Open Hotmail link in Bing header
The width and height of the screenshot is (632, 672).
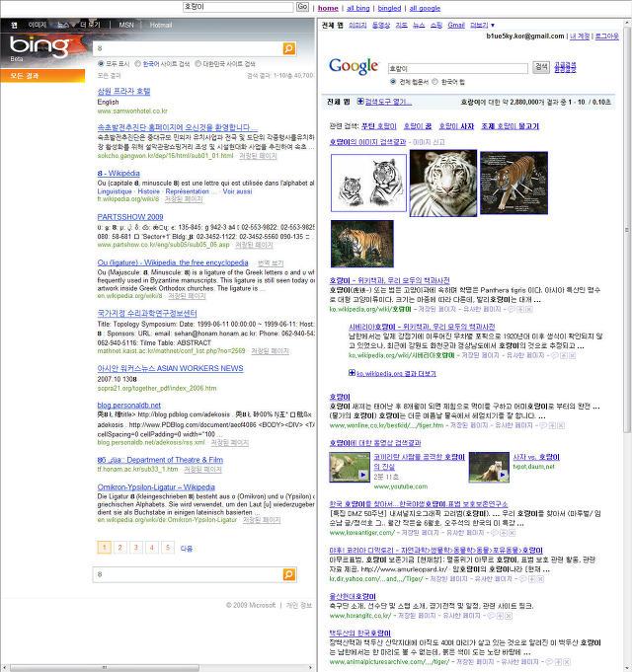[x=161, y=25]
